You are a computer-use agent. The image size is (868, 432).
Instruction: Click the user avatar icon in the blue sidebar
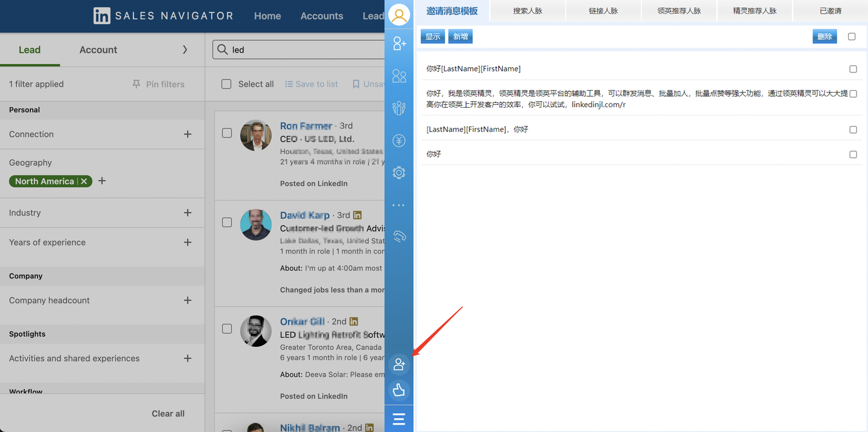click(x=399, y=15)
